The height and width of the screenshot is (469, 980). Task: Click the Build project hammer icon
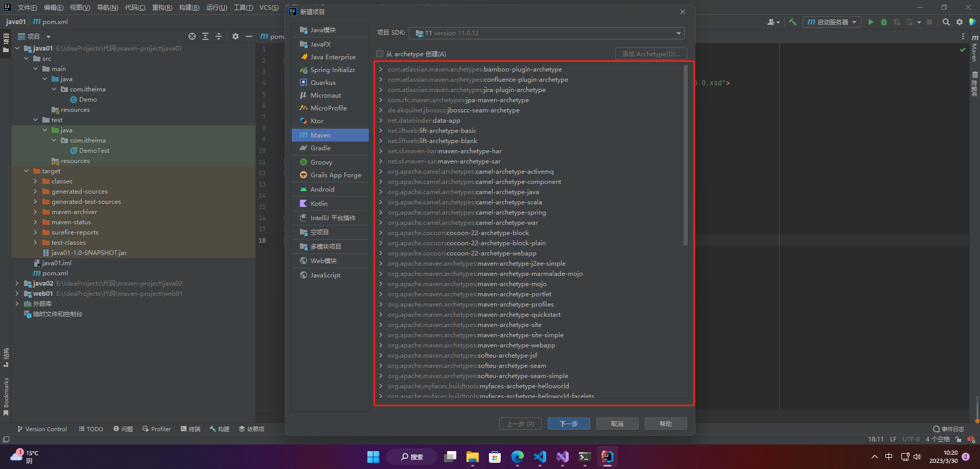tap(793, 22)
